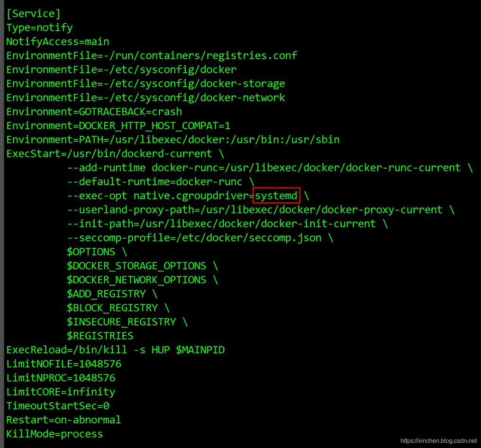Image resolution: width=481 pixels, height=448 pixels.
Task: Click the [Service] section header
Action: pos(34,14)
